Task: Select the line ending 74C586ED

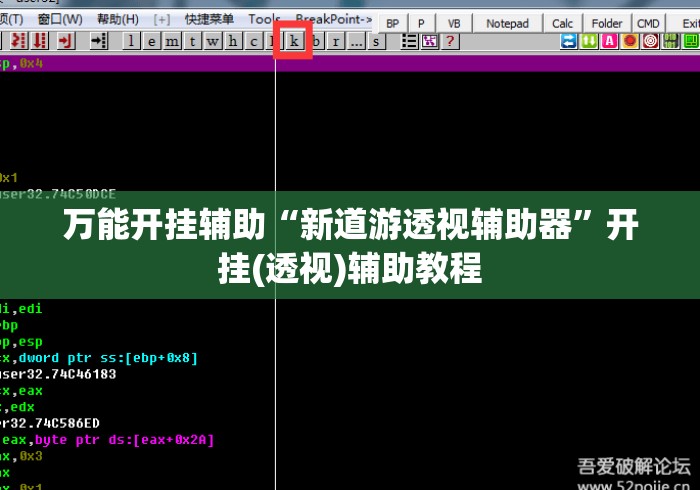Action: [x=50, y=423]
